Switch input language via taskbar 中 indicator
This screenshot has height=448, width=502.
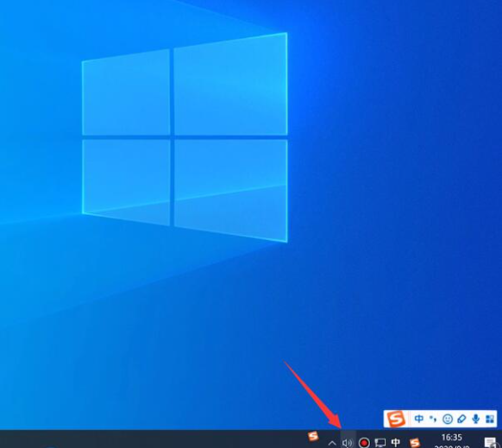point(396,443)
